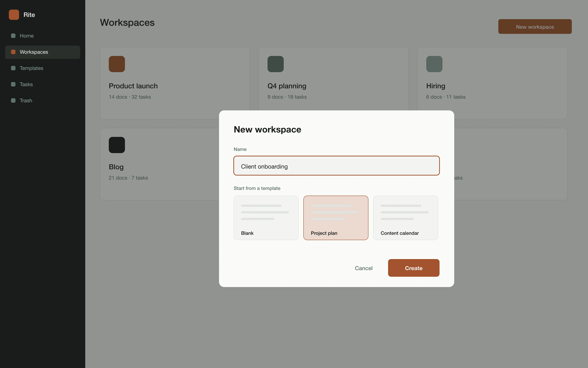Image resolution: width=588 pixels, height=368 pixels.
Task: Select the Blank template
Action: point(266,218)
